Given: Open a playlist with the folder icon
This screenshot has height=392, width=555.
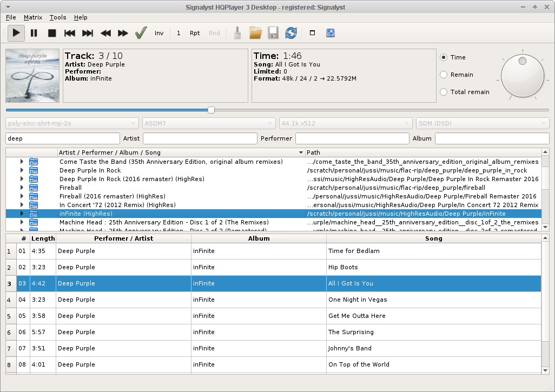Looking at the screenshot, I should tap(255, 34).
